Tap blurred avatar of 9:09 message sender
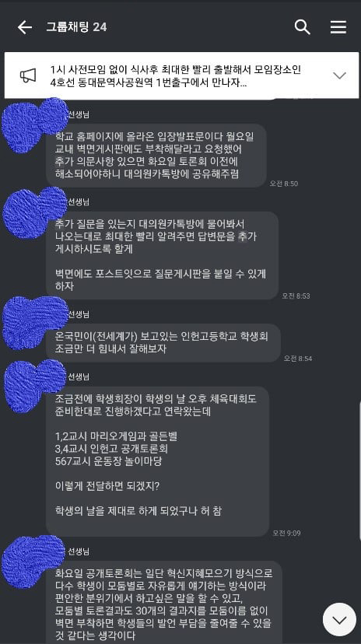Viewport: 361px width, 644px height. [x=34, y=386]
